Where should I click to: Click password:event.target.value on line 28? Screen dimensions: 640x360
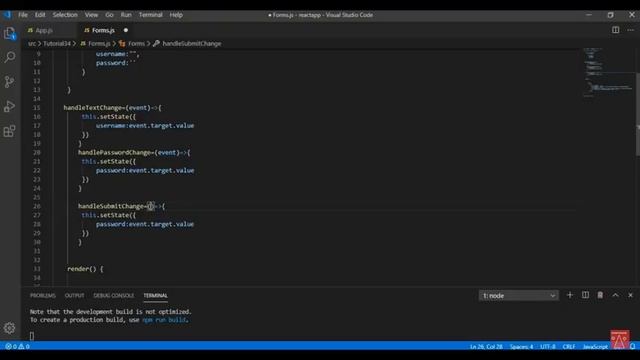(145, 224)
